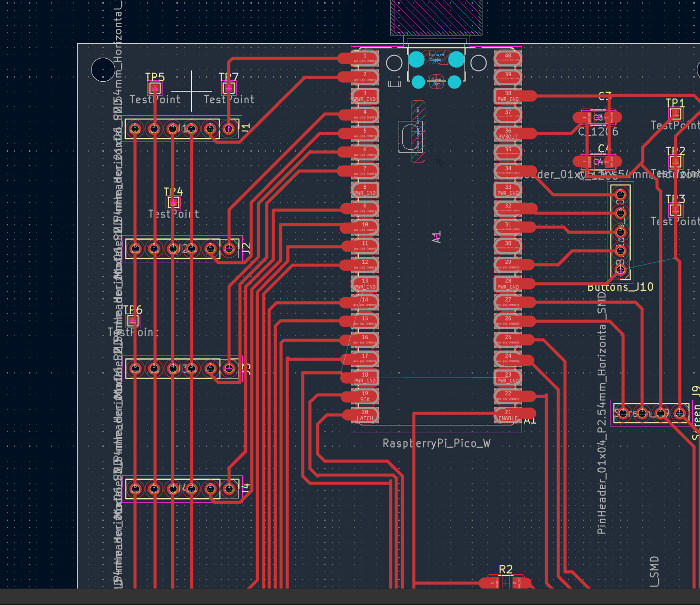Select test point TP2 pad

pyautogui.click(x=676, y=162)
